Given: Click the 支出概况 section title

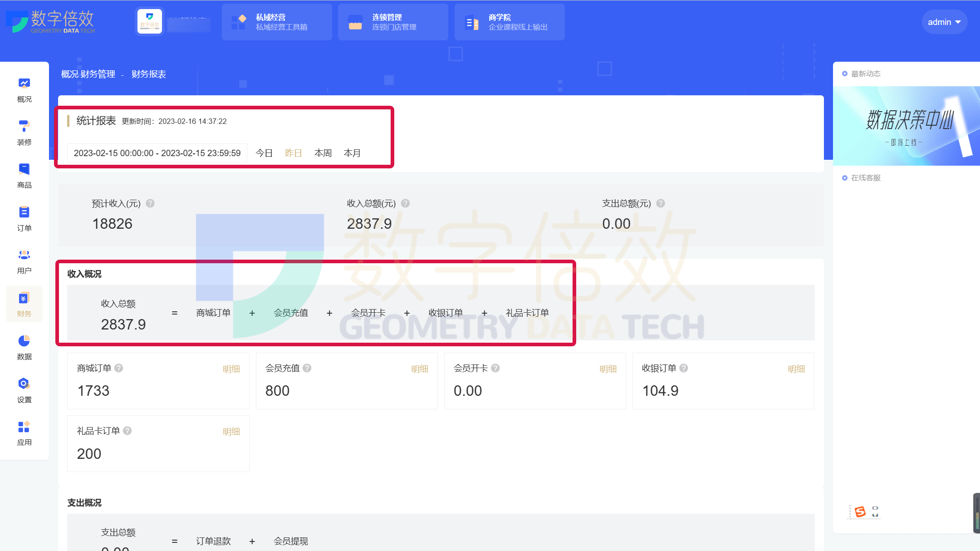Looking at the screenshot, I should pos(84,502).
